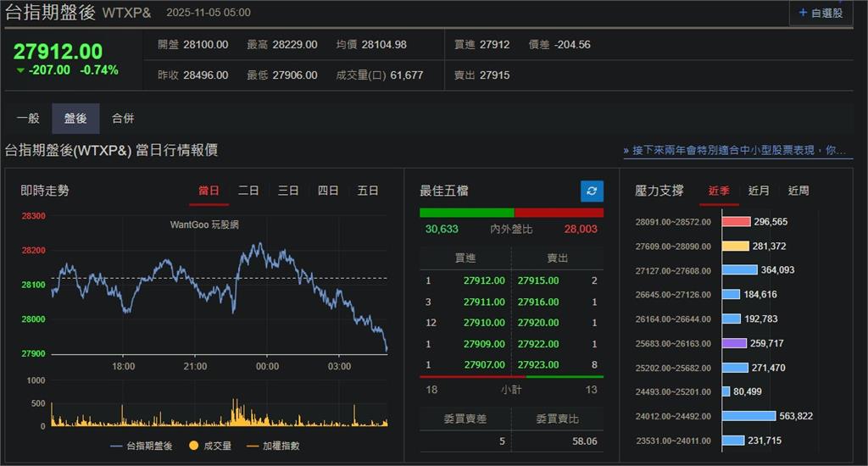The image size is (868, 466).
Task: Click the 外盤 volume 28,003
Action: (581, 229)
